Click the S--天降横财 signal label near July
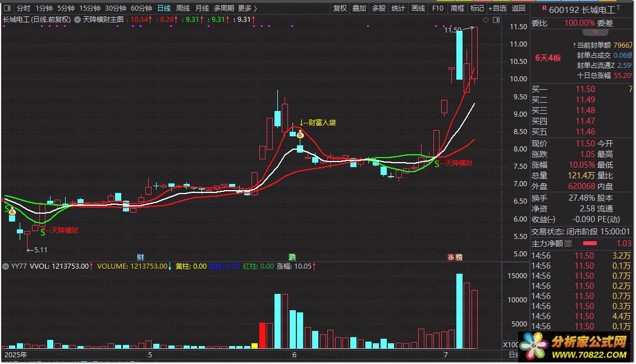This screenshot has height=364, width=636. pos(454,163)
